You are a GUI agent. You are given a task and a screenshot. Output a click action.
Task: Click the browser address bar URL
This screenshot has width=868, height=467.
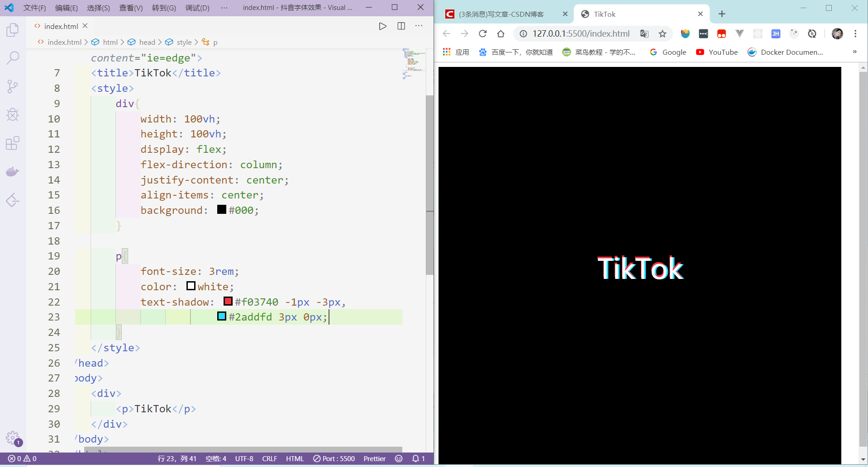point(581,33)
